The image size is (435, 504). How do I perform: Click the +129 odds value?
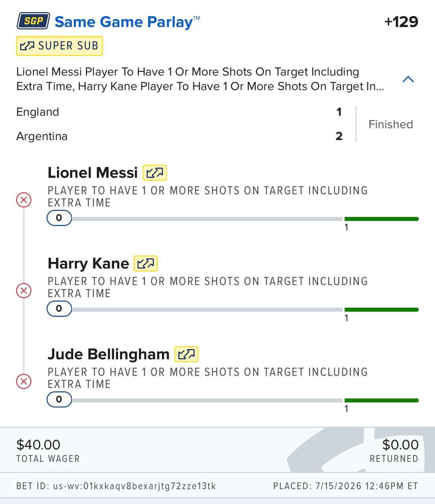(x=401, y=21)
